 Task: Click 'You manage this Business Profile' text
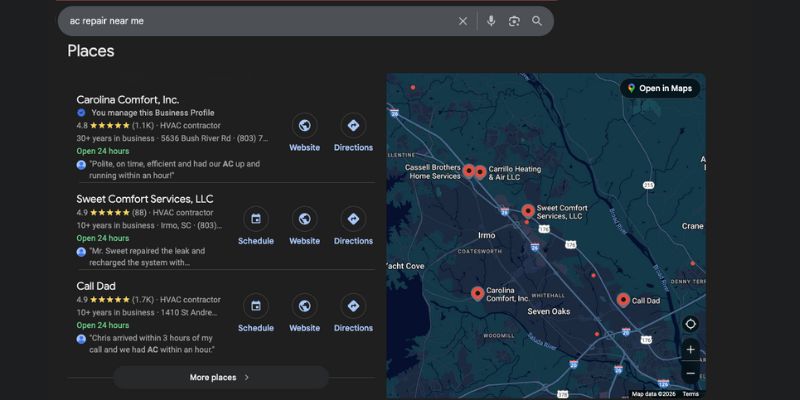tap(153, 113)
